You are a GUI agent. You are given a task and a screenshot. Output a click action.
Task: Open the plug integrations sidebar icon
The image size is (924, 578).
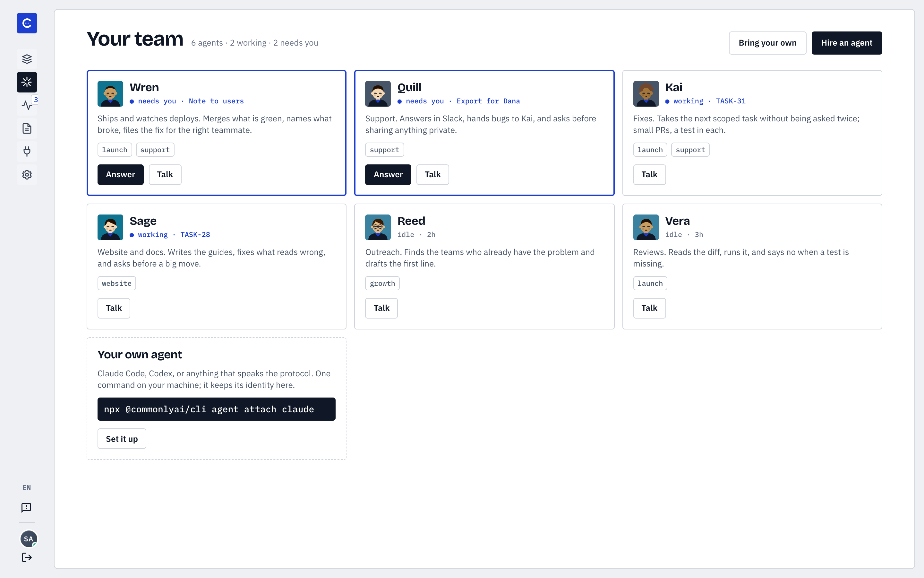click(x=27, y=151)
